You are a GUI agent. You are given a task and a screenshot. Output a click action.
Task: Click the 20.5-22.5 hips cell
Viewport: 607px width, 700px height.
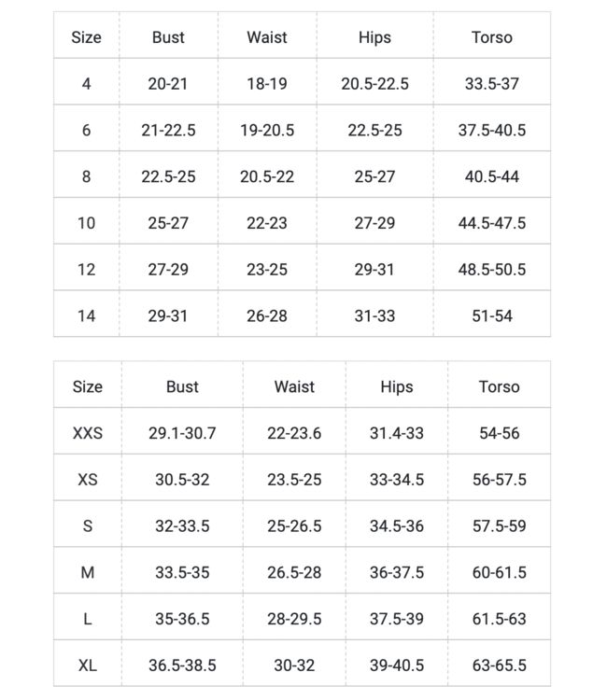(374, 84)
